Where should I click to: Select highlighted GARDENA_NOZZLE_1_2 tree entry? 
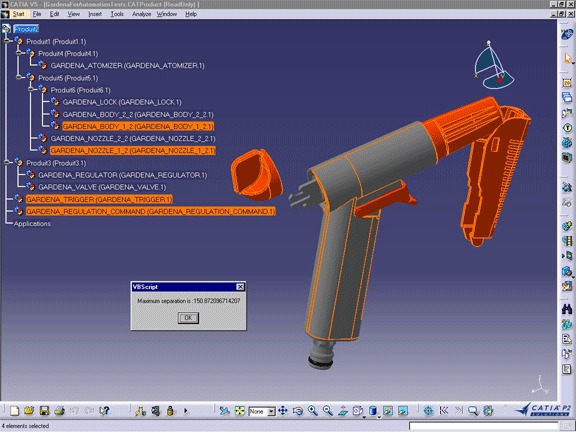click(133, 151)
